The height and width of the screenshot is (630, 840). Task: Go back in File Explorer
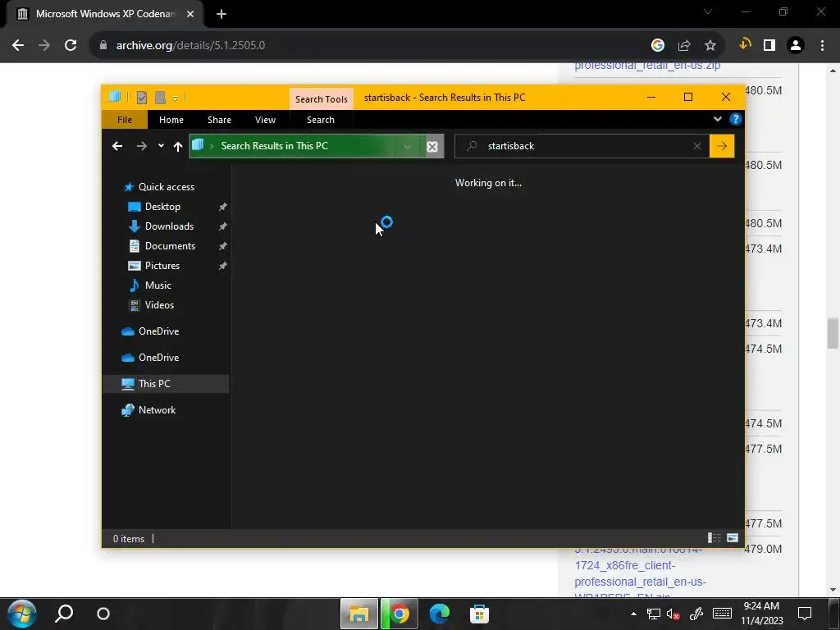click(117, 146)
